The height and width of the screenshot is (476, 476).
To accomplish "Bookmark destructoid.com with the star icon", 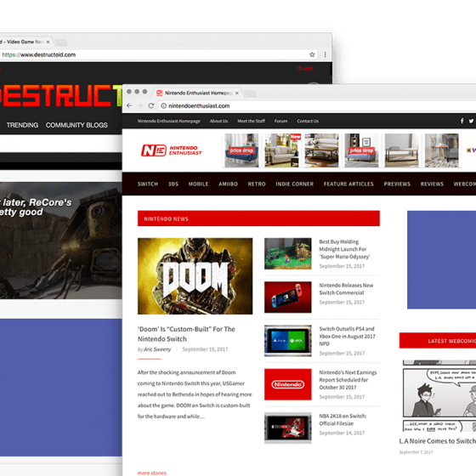I will click(312, 54).
